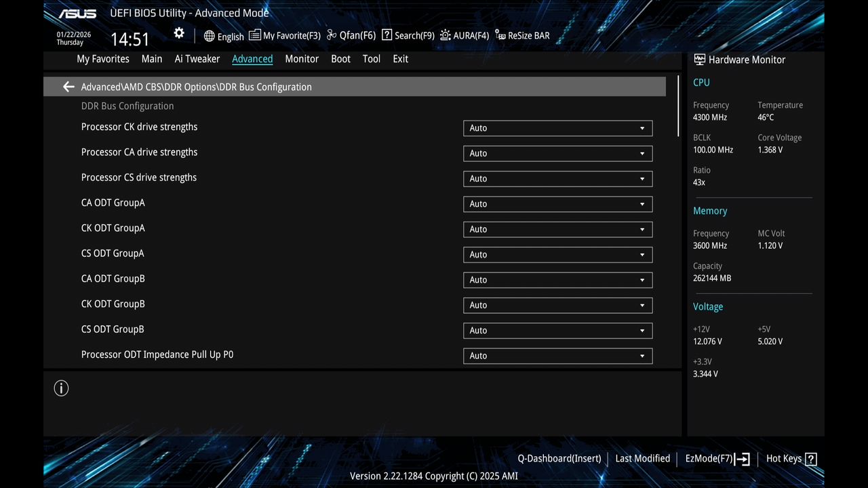
Task: Open Processor CK drive strengths dropdown
Action: pyautogui.click(x=557, y=128)
